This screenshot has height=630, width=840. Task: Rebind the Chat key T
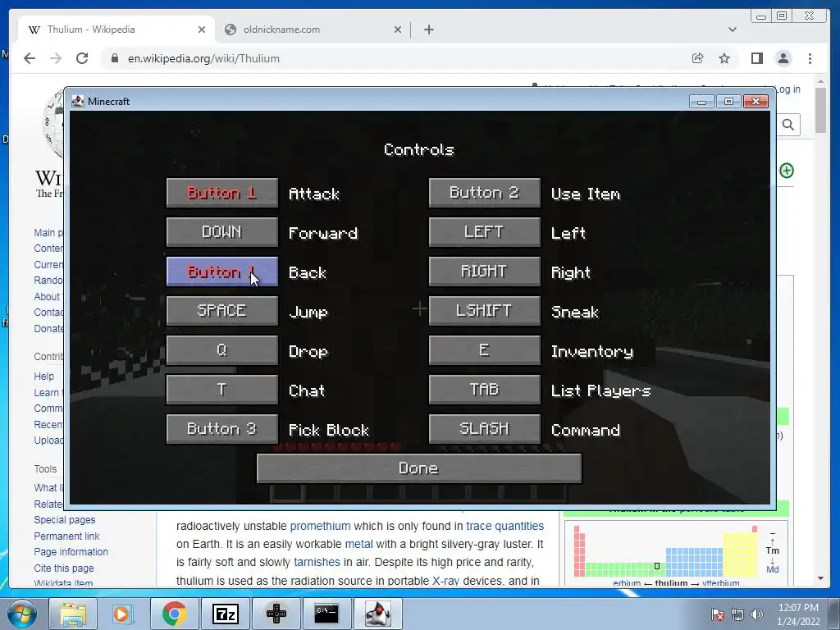click(x=221, y=390)
